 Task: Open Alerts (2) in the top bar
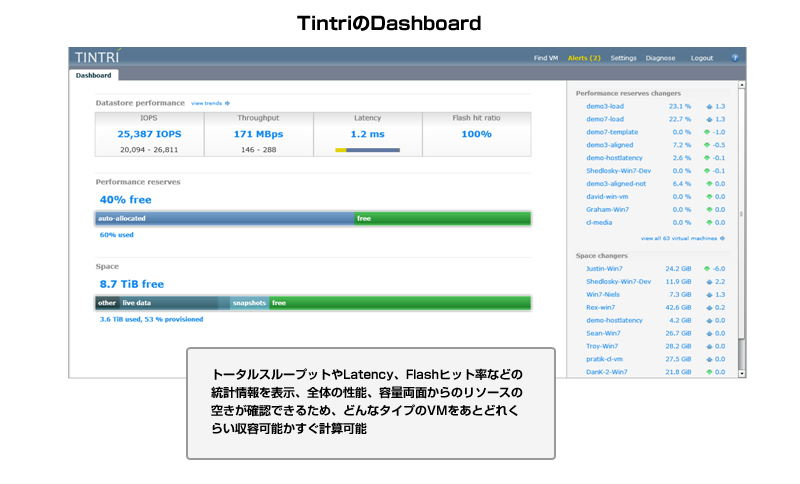coord(584,58)
